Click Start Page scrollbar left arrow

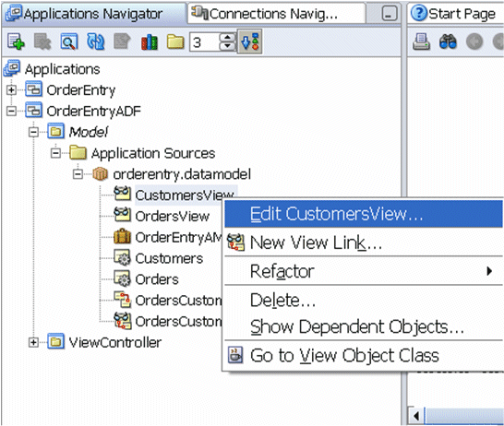416,417
